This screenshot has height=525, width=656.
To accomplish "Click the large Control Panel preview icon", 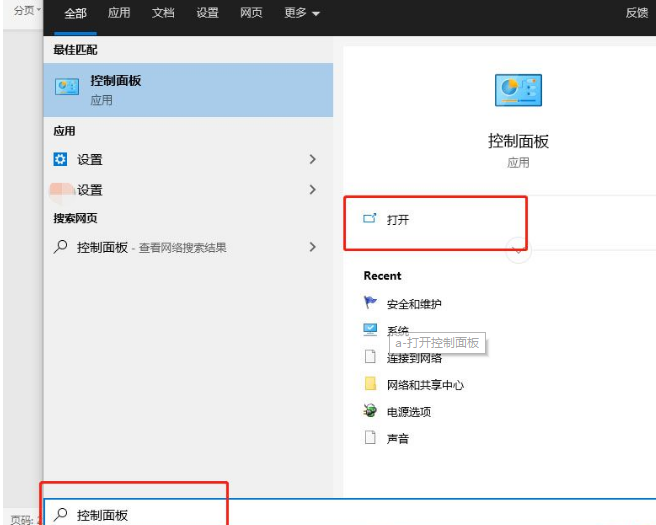I will [x=518, y=90].
